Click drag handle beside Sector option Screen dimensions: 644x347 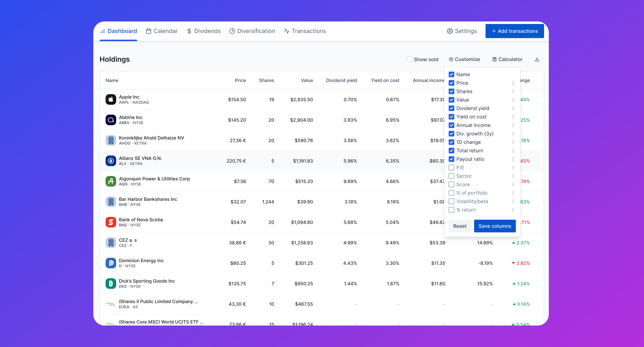point(513,176)
